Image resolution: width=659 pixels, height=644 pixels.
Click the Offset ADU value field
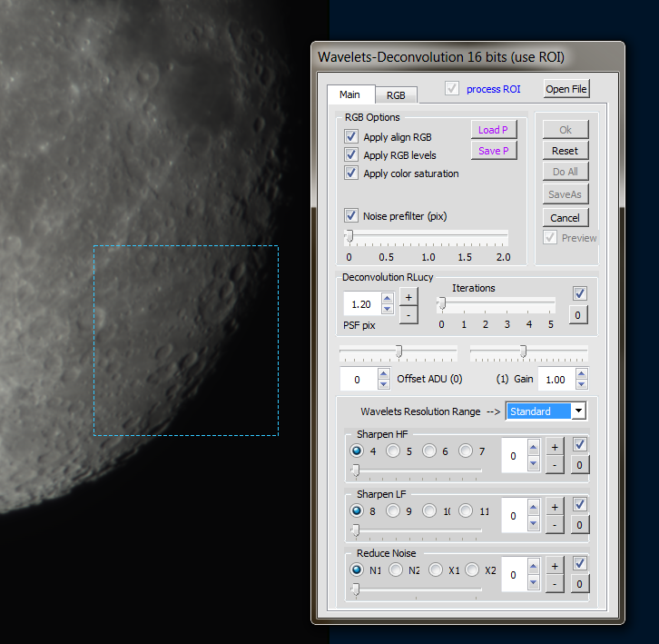(359, 379)
